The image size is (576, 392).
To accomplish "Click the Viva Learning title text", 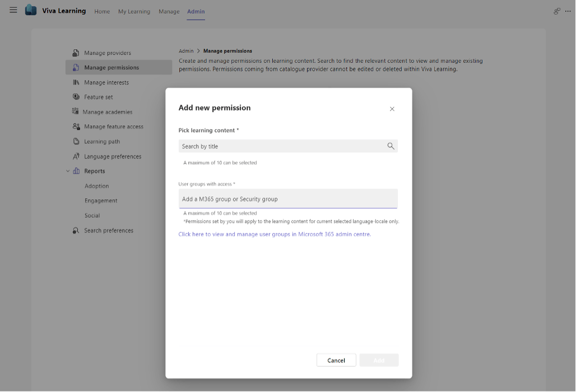I will click(64, 11).
